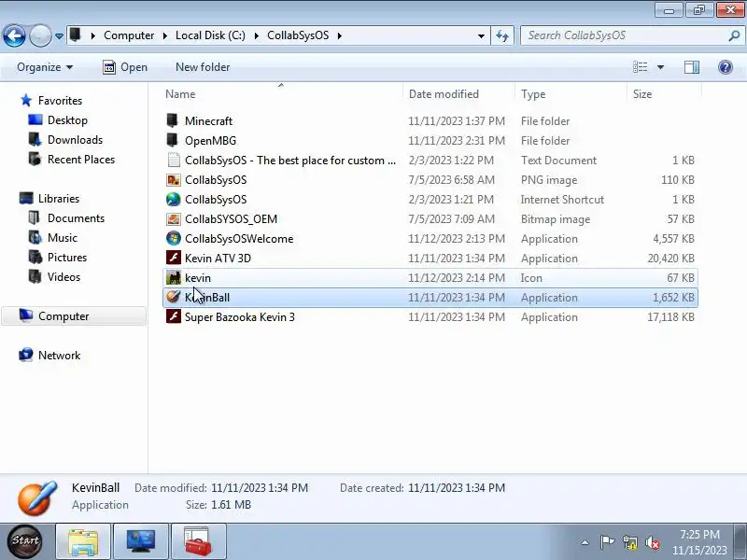The width and height of the screenshot is (747, 560).
Task: Select the kevin icon file
Action: coord(174,277)
